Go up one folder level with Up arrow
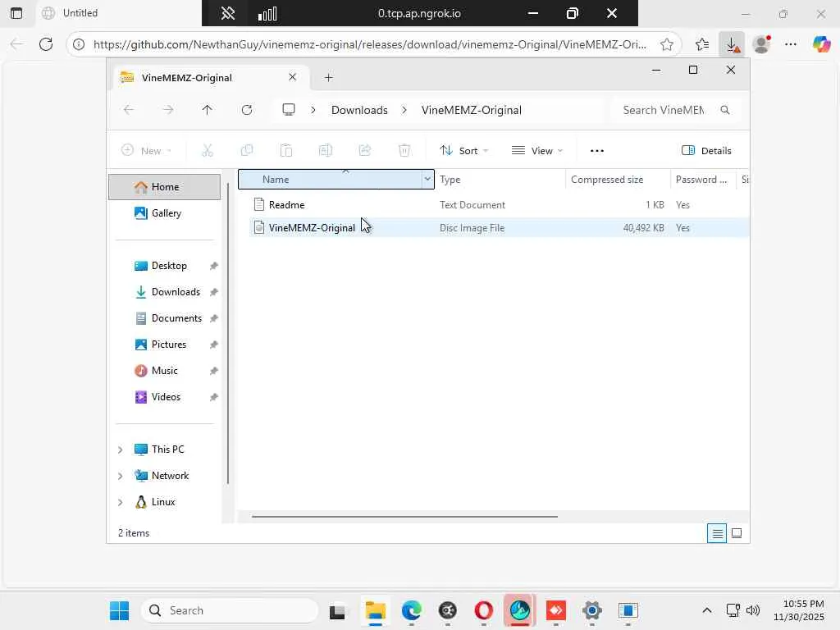 208,110
